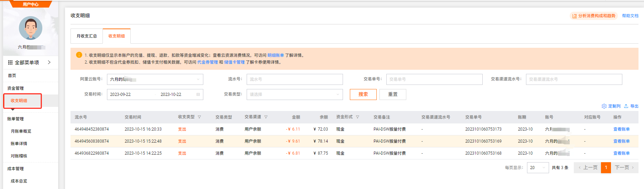Go to 首页 in sidebar
The height and width of the screenshot is (189, 644).
click(12, 76)
